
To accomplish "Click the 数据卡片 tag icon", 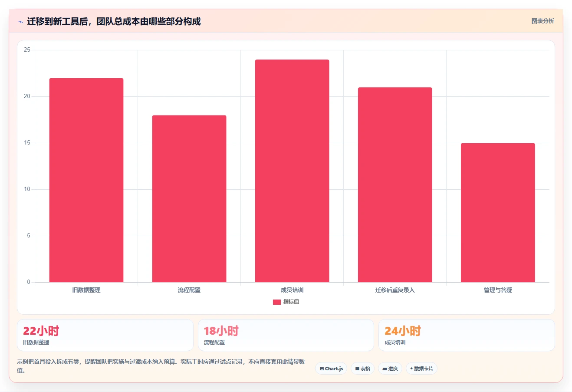I will (x=411, y=369).
